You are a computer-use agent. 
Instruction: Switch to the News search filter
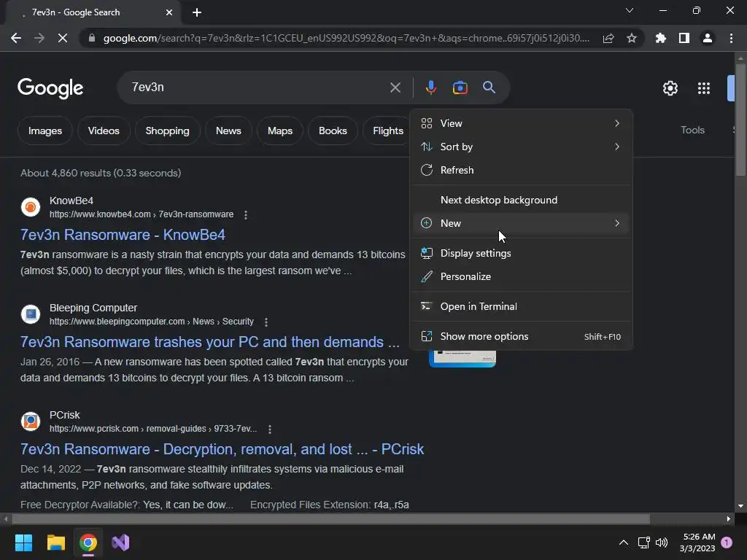tap(228, 131)
